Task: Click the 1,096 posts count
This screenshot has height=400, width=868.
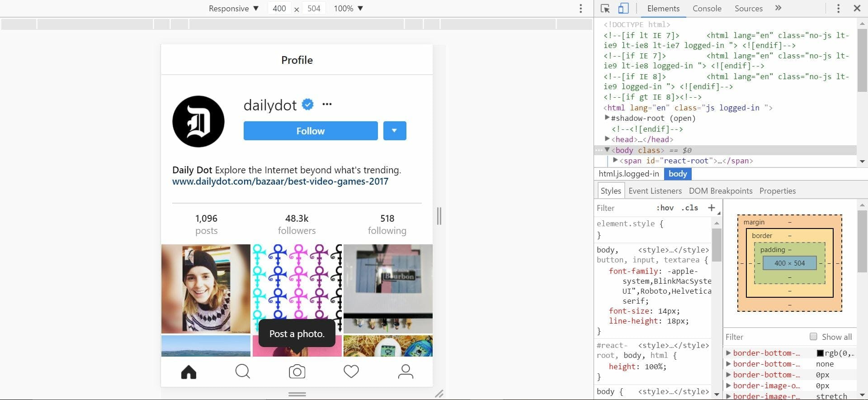Action: tap(206, 224)
